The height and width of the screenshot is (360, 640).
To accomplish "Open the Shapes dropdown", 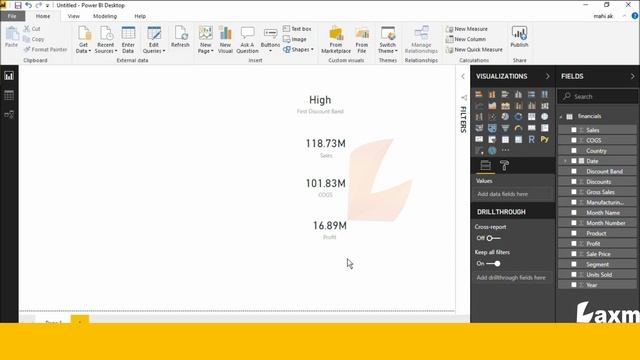I will click(x=298, y=49).
